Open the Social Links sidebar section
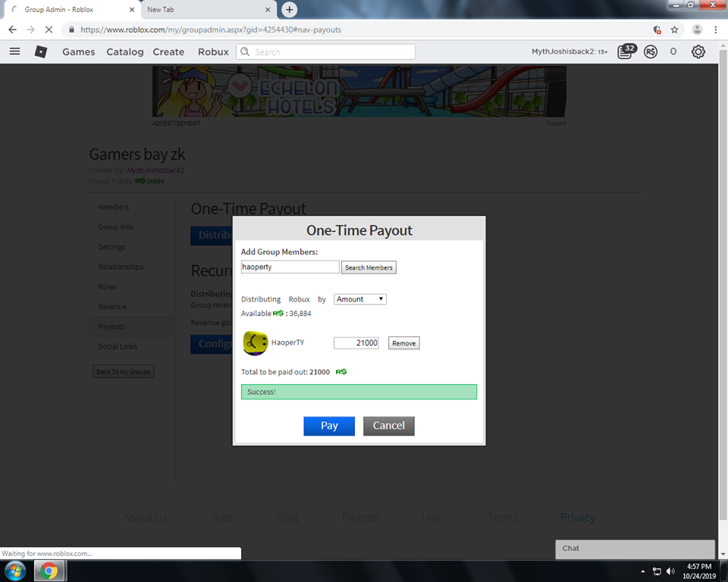Viewport: 728px width, 582px height. point(118,346)
